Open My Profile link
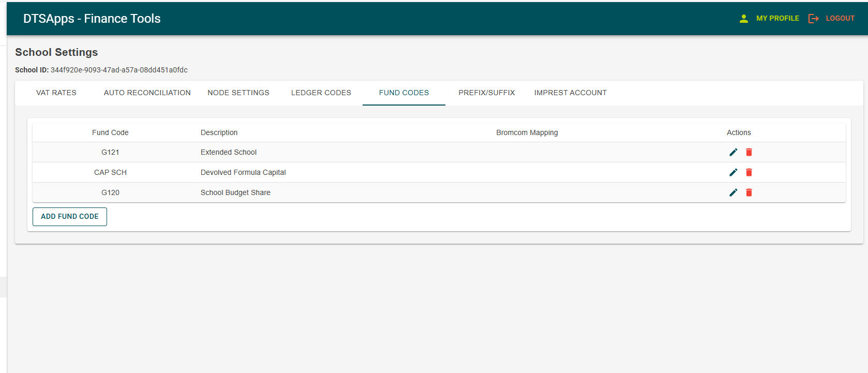 (x=777, y=19)
